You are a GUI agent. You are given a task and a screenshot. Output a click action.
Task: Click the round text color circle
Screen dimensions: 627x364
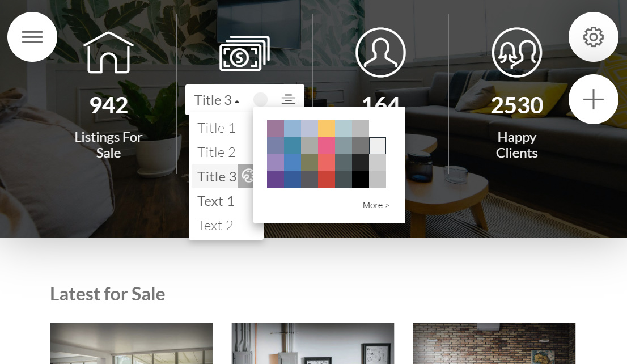(x=260, y=100)
